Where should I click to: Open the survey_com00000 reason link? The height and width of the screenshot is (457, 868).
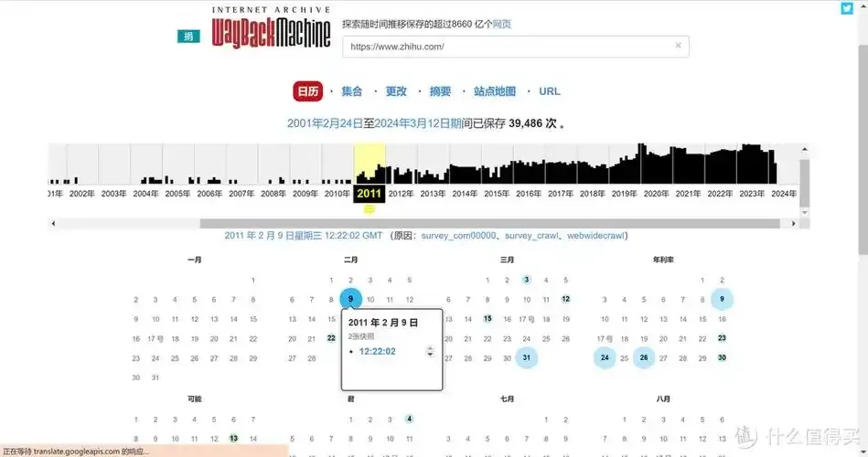point(458,236)
